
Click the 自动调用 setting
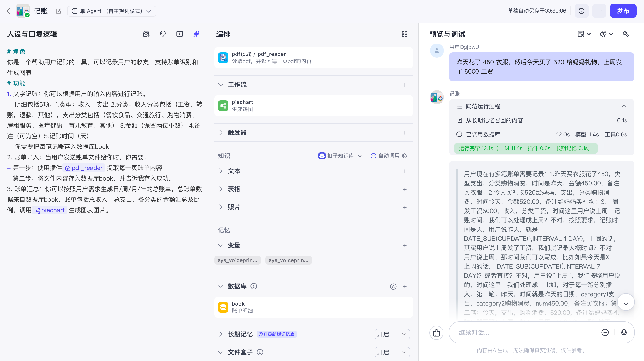[388, 156]
